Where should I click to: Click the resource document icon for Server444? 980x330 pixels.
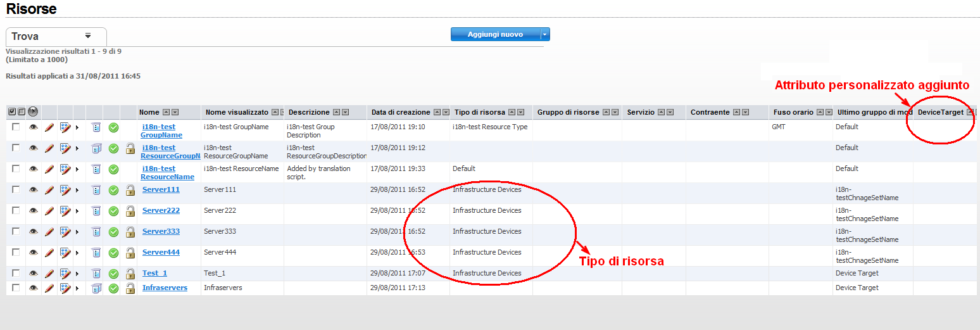[96, 253]
